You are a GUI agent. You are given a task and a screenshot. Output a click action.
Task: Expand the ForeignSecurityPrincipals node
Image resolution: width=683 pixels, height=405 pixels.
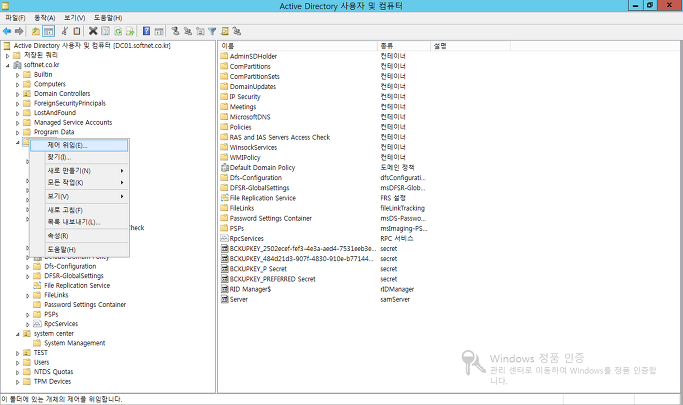(18, 104)
